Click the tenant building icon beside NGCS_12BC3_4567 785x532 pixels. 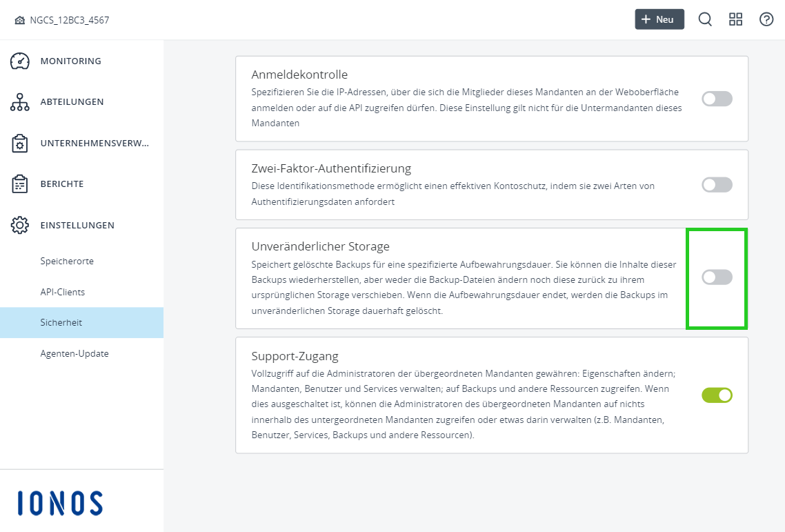[x=19, y=20]
